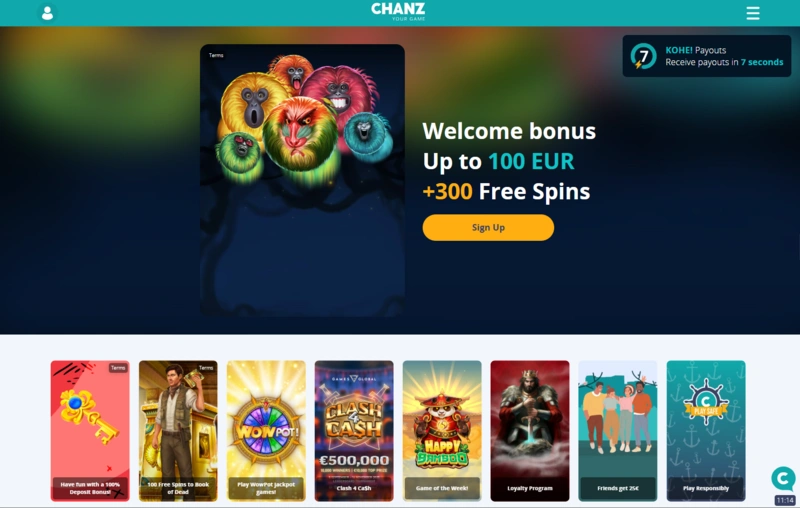Image resolution: width=800 pixels, height=508 pixels.
Task: Open the user account profile icon
Action: tap(47, 13)
